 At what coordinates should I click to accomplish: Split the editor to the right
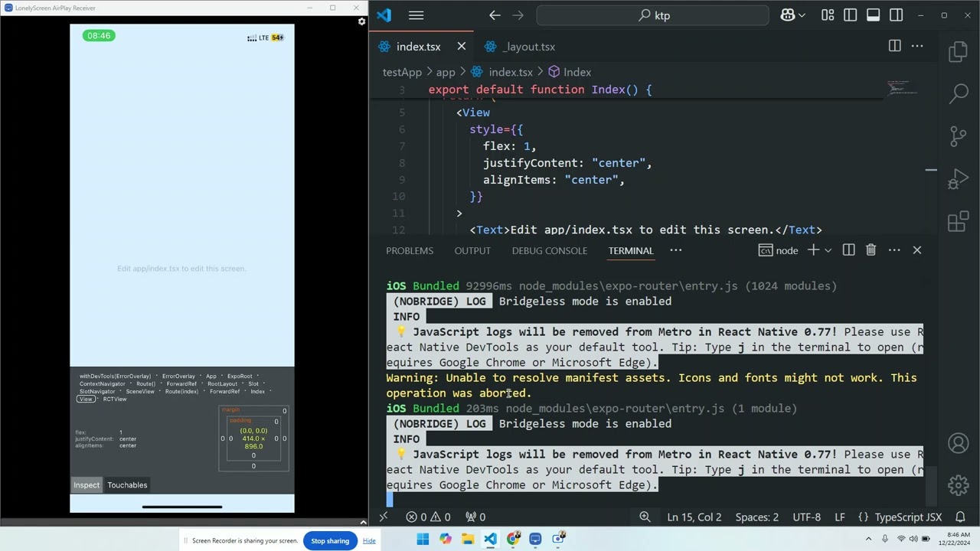tap(894, 46)
